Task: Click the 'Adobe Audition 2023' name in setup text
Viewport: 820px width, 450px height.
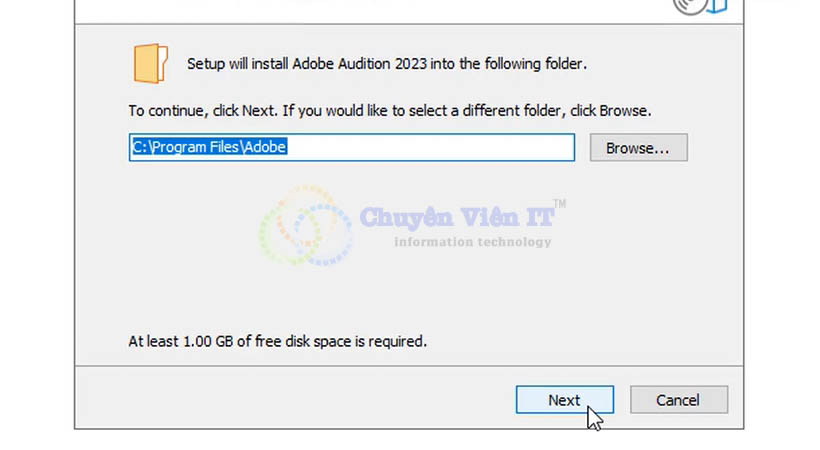Action: [x=359, y=64]
